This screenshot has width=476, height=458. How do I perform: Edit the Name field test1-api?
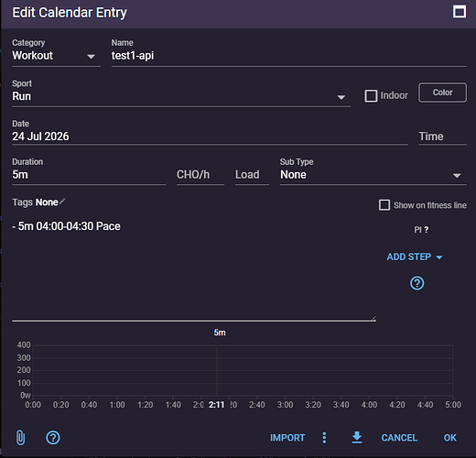[x=288, y=56]
